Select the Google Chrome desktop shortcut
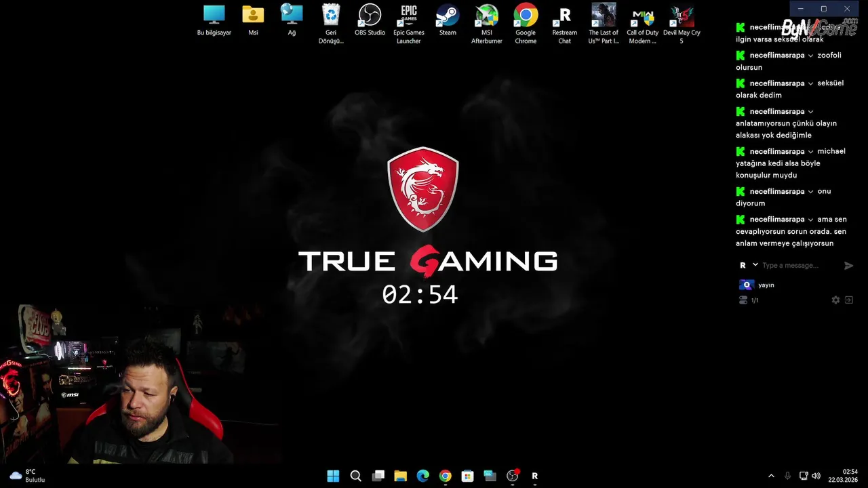868x488 pixels. pyautogui.click(x=526, y=24)
